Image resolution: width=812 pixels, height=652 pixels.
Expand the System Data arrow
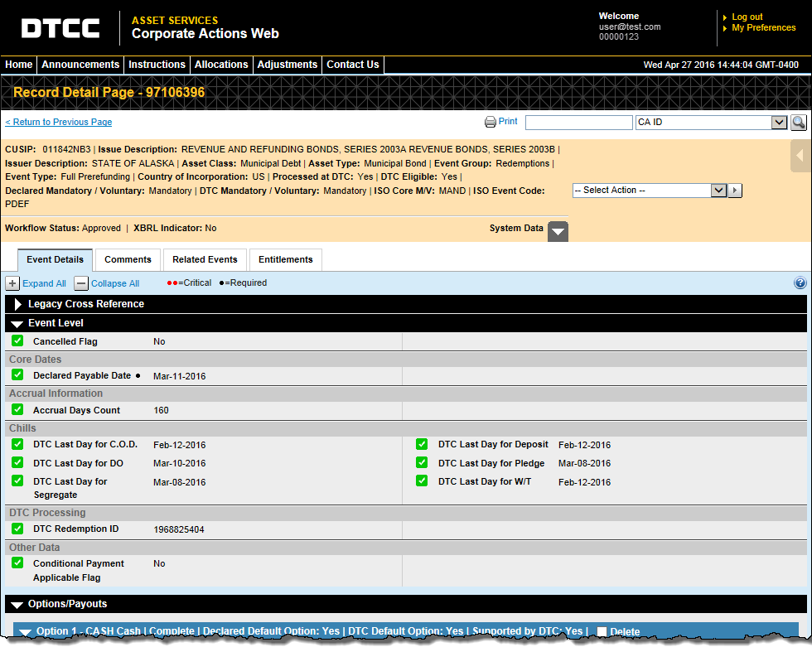point(558,231)
